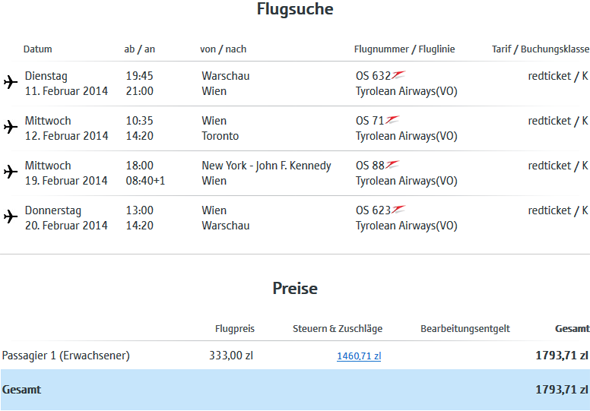
Task: Click 'redticket / K' in the OS 623 row
Action: tap(558, 210)
